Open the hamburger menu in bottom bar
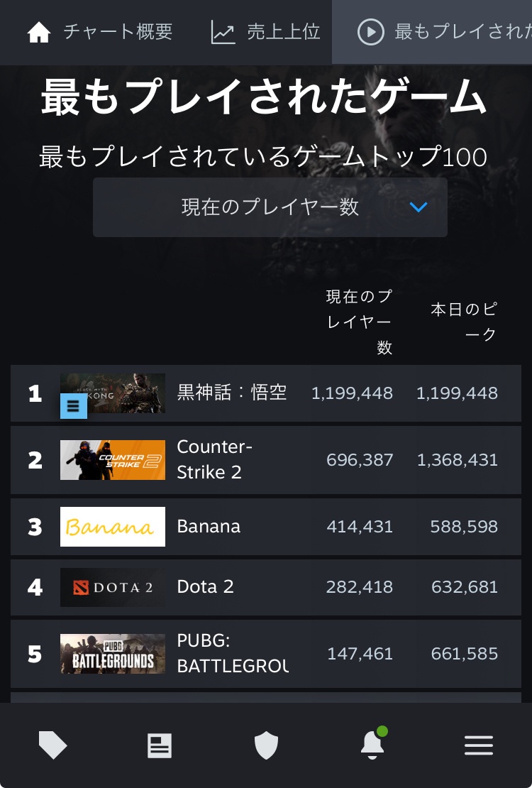532x788 pixels. (479, 745)
